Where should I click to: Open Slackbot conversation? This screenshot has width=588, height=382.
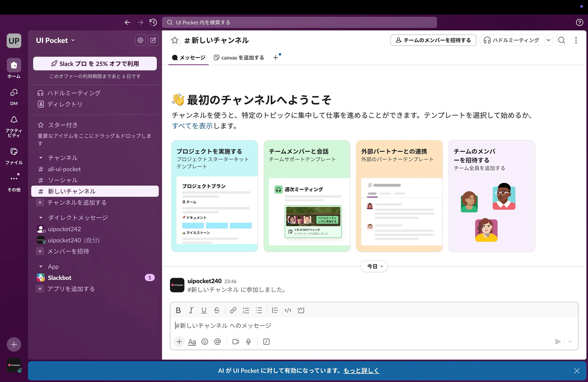click(95, 278)
